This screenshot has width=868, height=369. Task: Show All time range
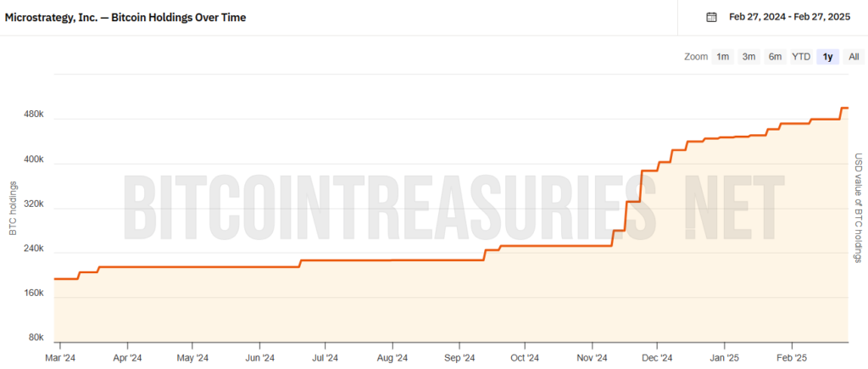click(854, 57)
